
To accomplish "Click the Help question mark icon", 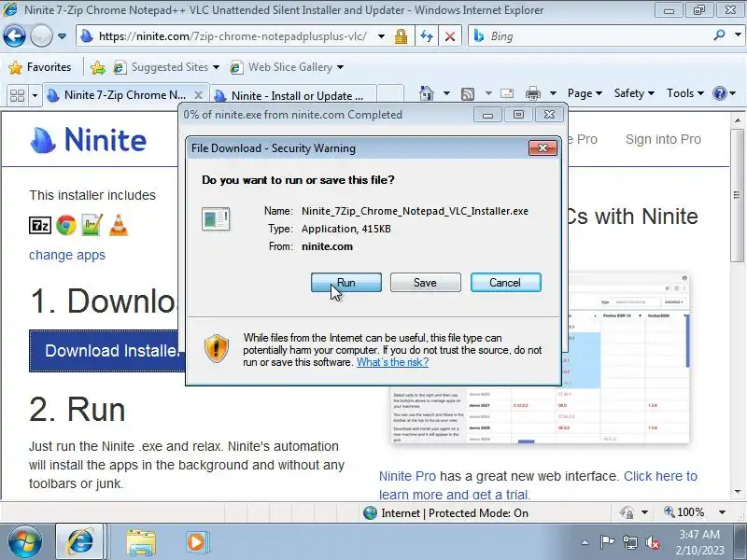I will coord(720,93).
